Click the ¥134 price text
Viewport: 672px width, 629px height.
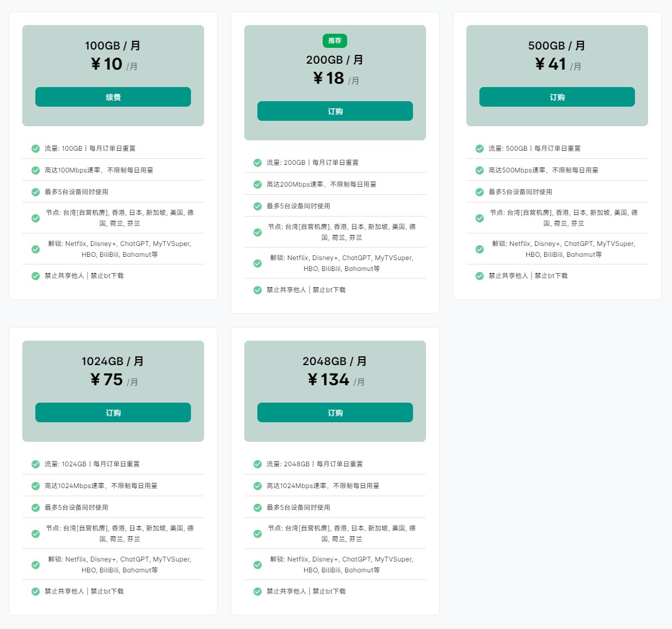(x=329, y=380)
